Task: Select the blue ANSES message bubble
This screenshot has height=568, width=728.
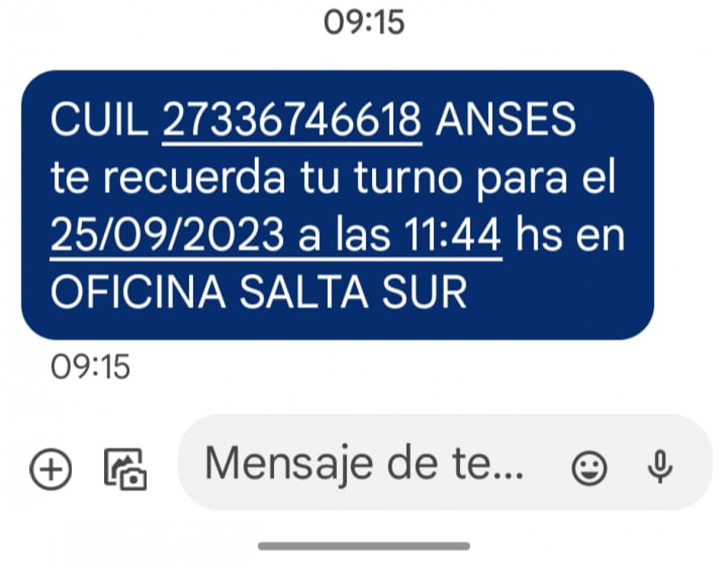Action: pyautogui.click(x=337, y=205)
